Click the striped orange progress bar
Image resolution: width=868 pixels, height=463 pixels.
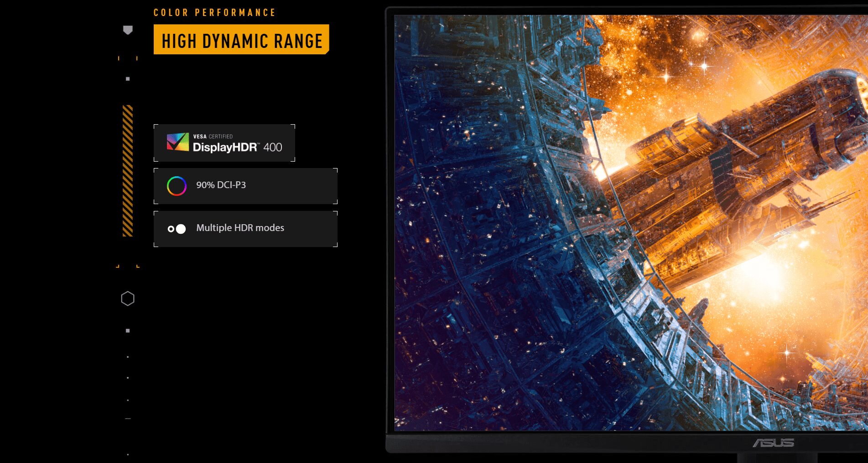click(128, 171)
